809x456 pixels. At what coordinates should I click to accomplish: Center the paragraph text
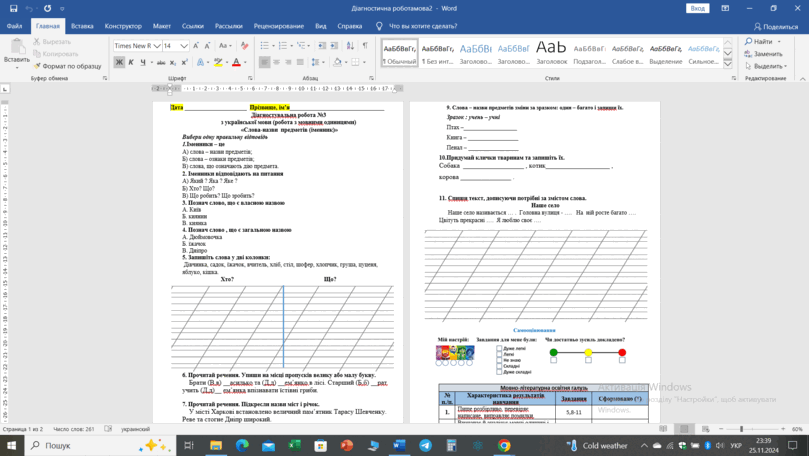click(277, 62)
